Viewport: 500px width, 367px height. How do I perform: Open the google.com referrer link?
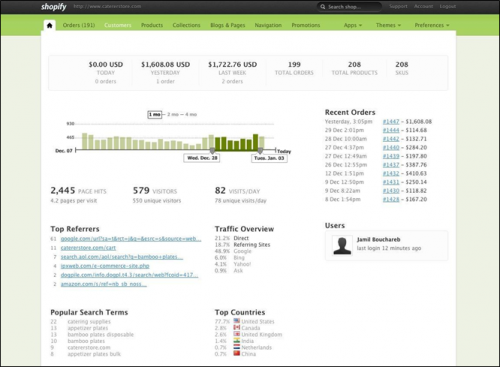(x=131, y=239)
